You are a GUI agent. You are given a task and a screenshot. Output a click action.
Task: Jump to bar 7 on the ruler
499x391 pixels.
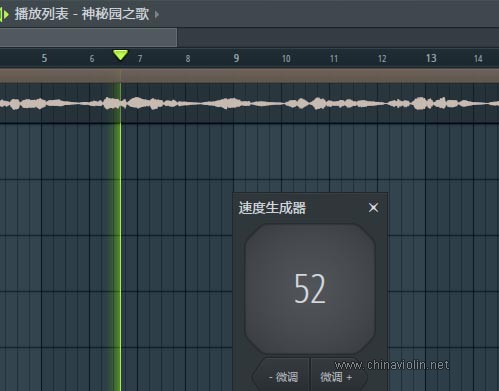[x=140, y=59]
